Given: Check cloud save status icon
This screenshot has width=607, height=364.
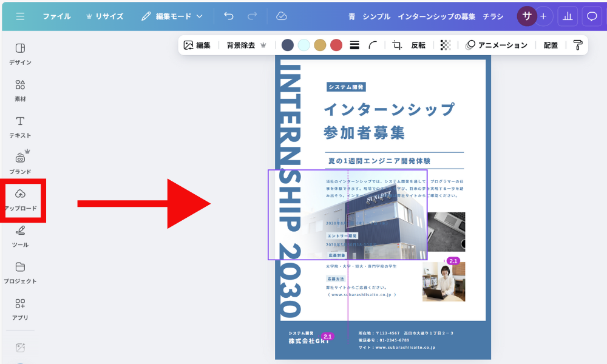Looking at the screenshot, I should pos(282,16).
